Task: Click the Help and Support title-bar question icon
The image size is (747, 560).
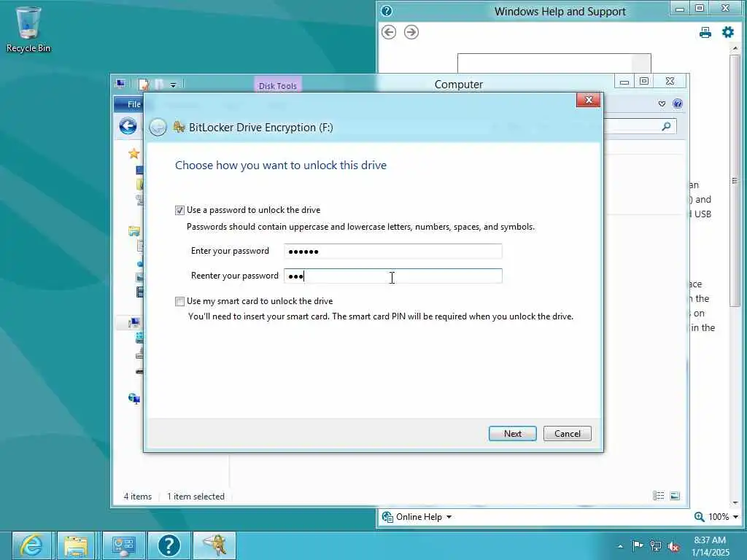Action: pyautogui.click(x=387, y=11)
